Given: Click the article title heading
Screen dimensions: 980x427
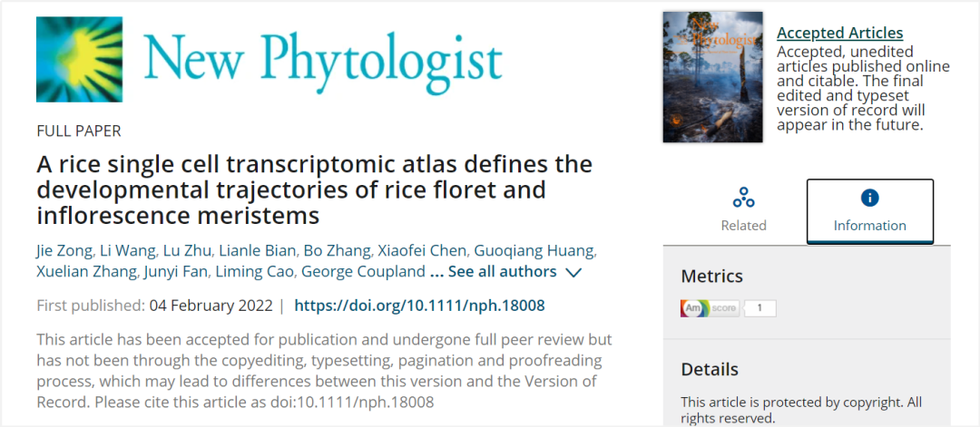Looking at the screenshot, I should (313, 190).
